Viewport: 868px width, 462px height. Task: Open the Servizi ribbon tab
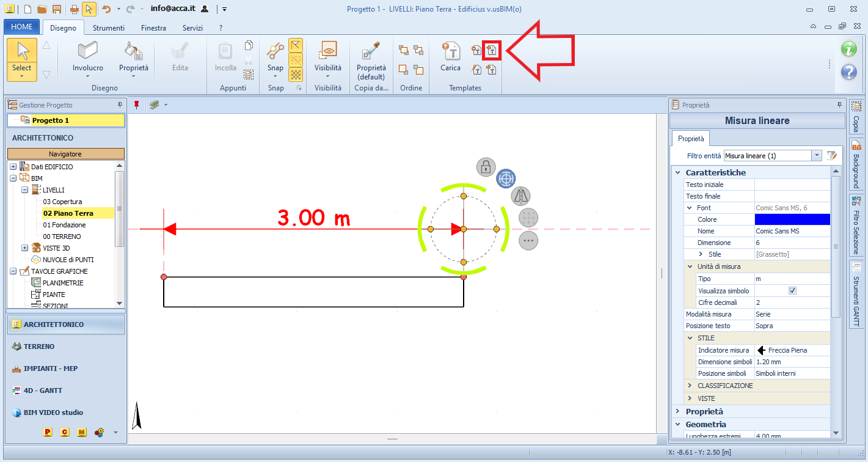click(x=192, y=28)
